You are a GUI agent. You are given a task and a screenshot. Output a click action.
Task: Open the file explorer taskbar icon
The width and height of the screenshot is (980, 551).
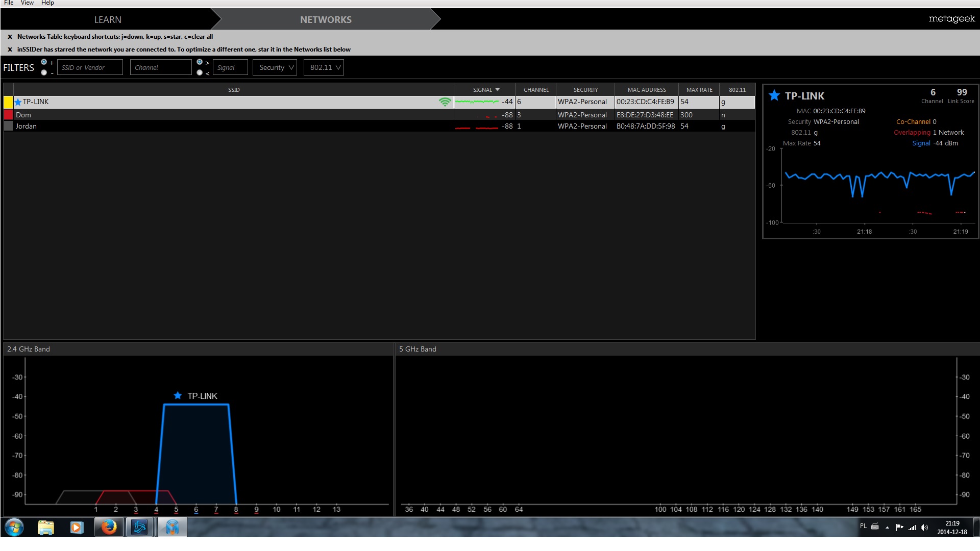coord(46,527)
